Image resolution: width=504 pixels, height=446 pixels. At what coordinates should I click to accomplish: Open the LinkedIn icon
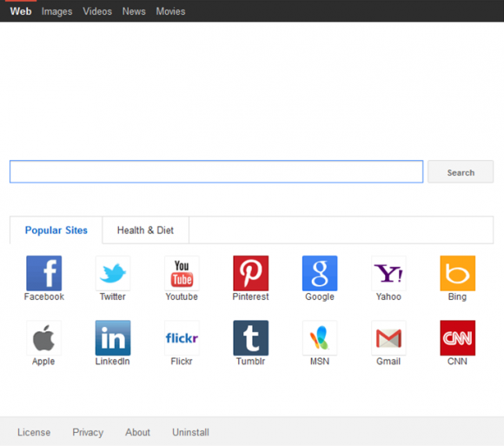[x=113, y=338]
